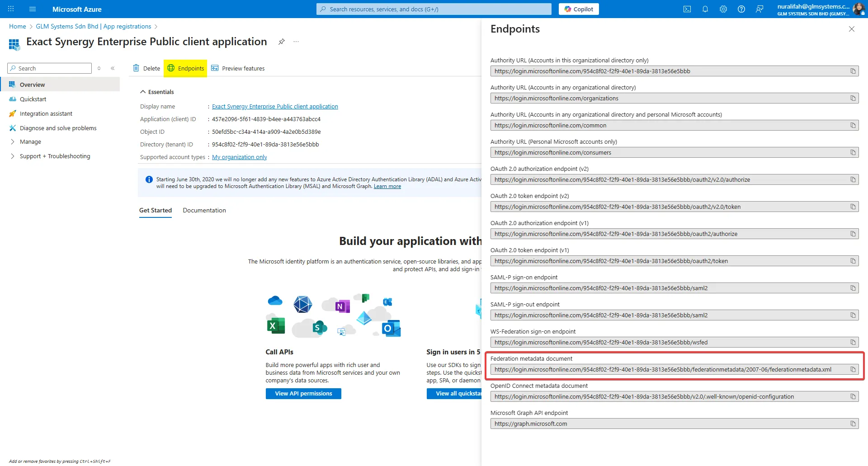The height and width of the screenshot is (466, 868).
Task: Click the top search resources field
Action: (x=434, y=9)
